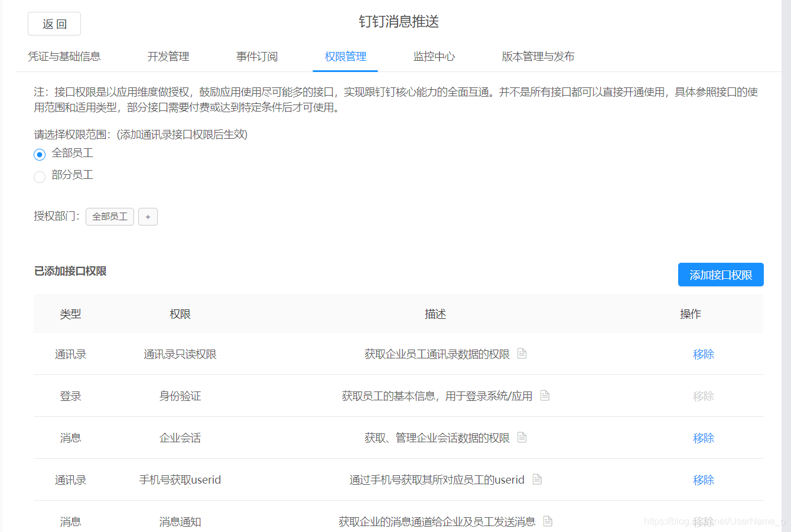
Task: Add authorized department with plus button
Action: (148, 217)
